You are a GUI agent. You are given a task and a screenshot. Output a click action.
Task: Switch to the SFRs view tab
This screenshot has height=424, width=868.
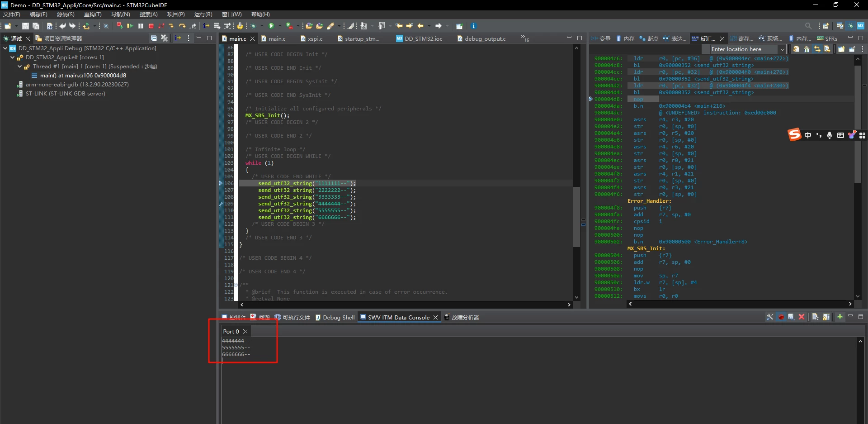pos(827,38)
